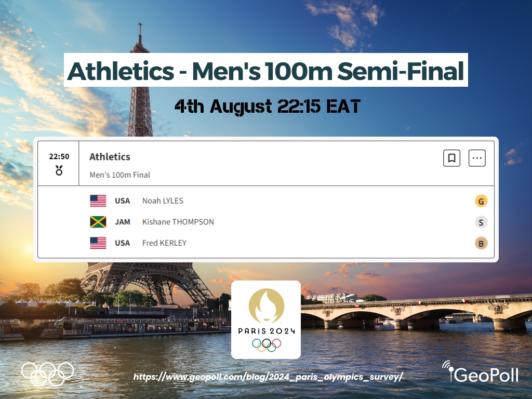Screen dimensions: 532x399
Task: Click the USA flag beside Fred Kerley
Action: tap(98, 243)
